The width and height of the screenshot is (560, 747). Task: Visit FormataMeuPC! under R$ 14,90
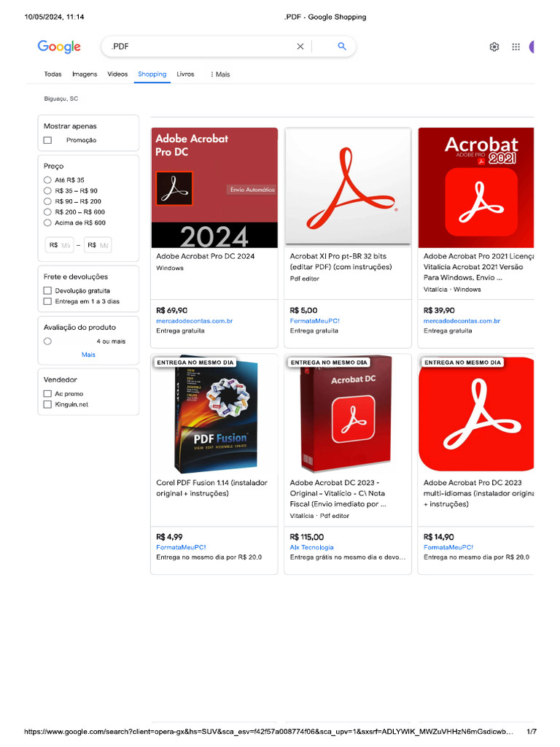click(x=448, y=547)
